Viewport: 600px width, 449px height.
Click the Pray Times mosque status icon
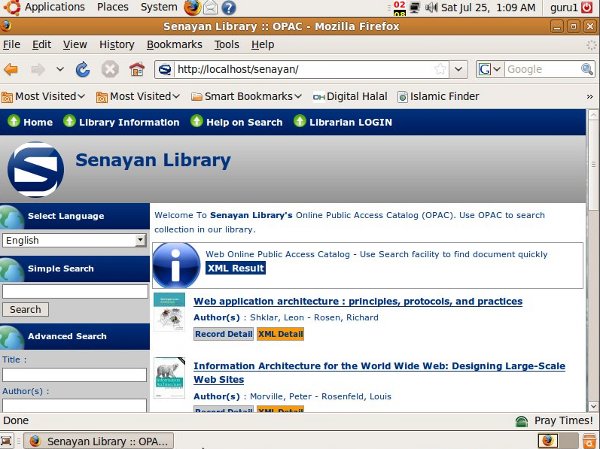coord(522,421)
